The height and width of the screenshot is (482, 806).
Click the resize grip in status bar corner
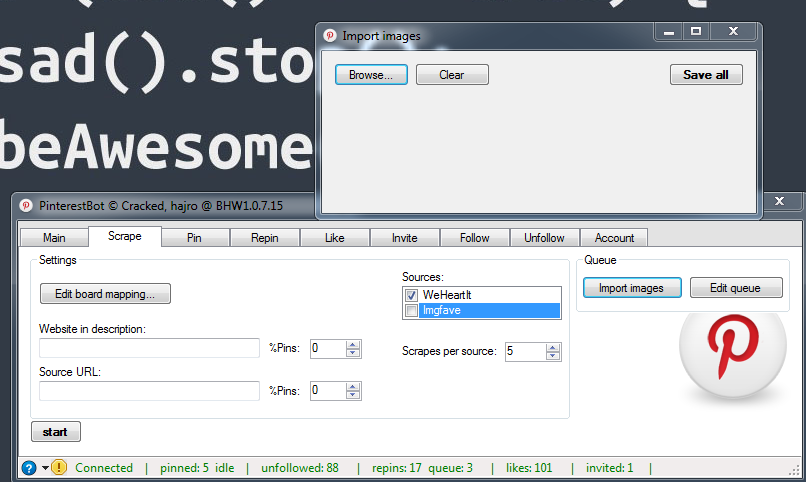[795, 470]
